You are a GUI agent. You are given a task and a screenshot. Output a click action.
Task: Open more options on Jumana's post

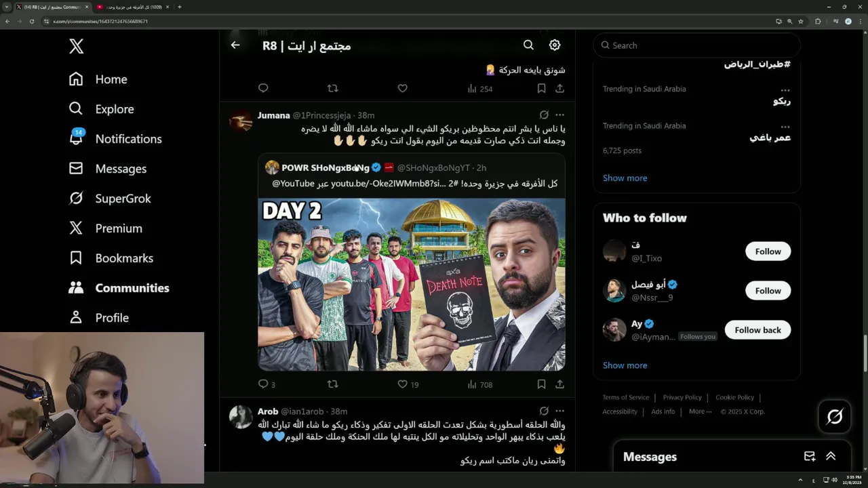point(559,115)
